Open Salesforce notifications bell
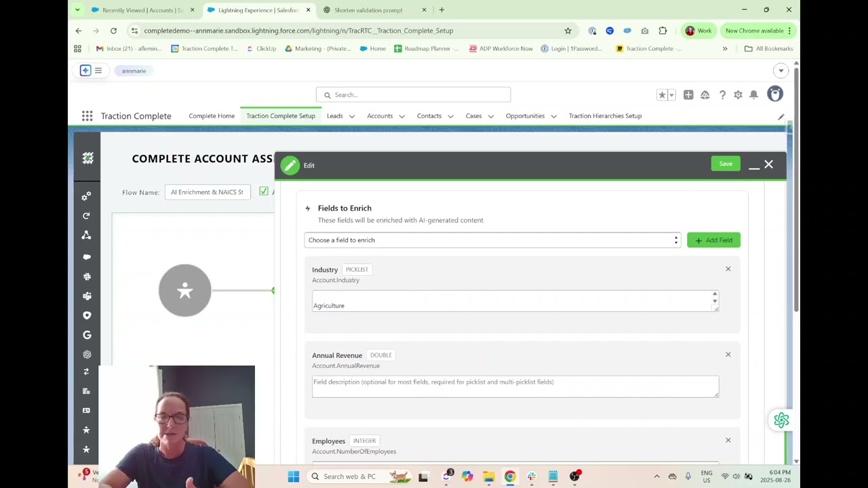The image size is (868, 488). point(753,95)
